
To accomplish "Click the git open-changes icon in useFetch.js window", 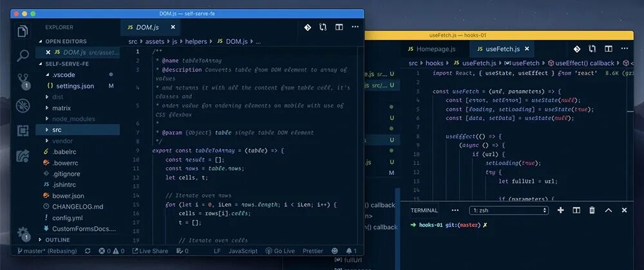I will [x=577, y=49].
